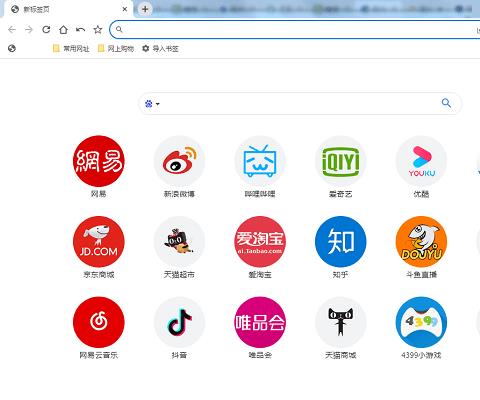Click the globe icon in bookmarks bar
Viewport: 480px width, 400px height.
pyautogui.click(x=12, y=48)
